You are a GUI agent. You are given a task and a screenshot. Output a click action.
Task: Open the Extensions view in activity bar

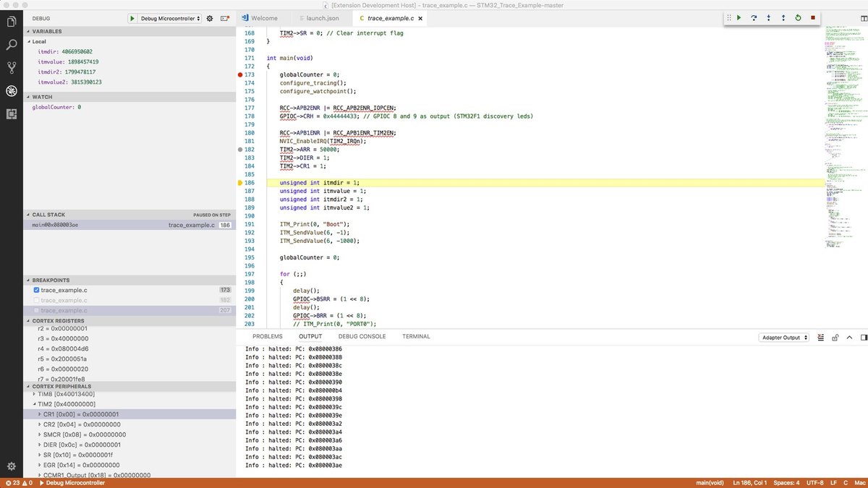pyautogui.click(x=12, y=114)
